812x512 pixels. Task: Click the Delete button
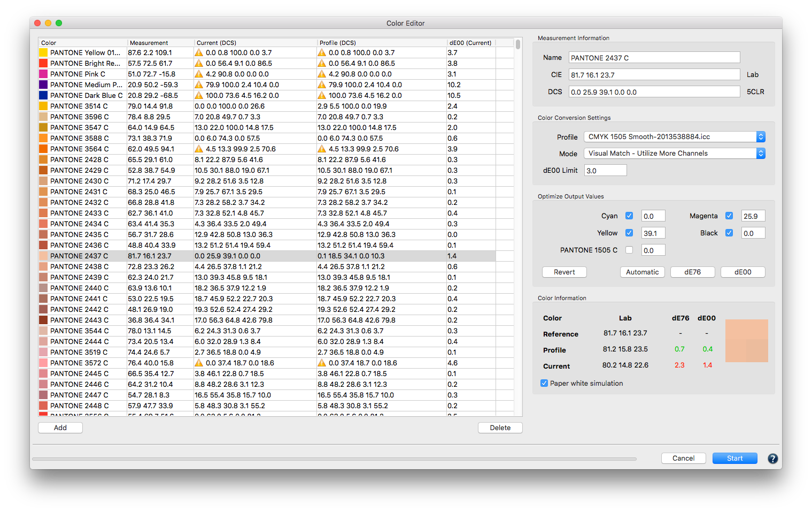[x=500, y=427]
